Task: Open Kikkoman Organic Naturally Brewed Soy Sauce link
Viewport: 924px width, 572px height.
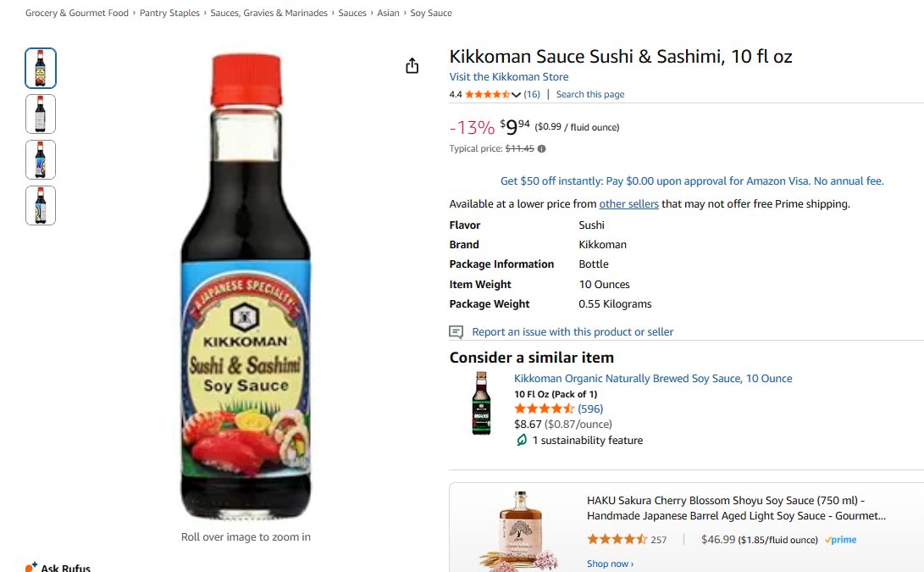Action: point(653,379)
